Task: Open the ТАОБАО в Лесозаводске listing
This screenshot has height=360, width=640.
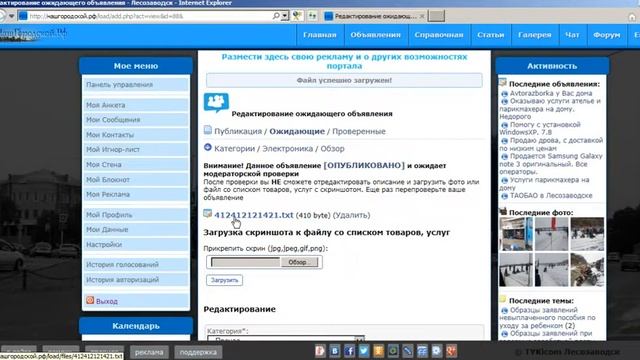Action: [551, 196]
